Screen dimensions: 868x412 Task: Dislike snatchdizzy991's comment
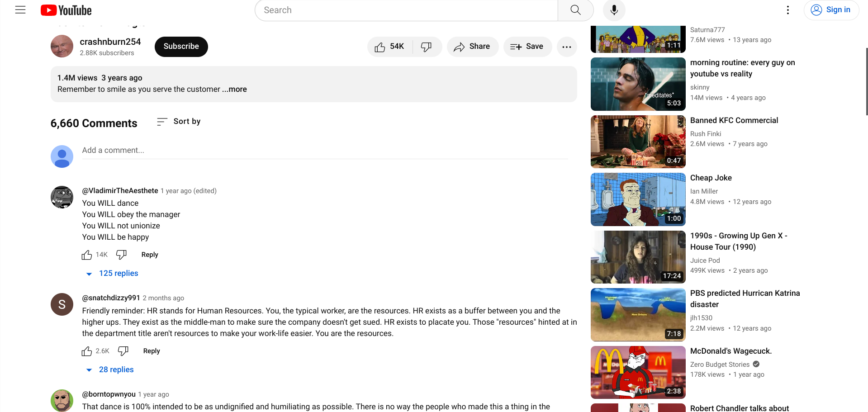click(x=123, y=351)
